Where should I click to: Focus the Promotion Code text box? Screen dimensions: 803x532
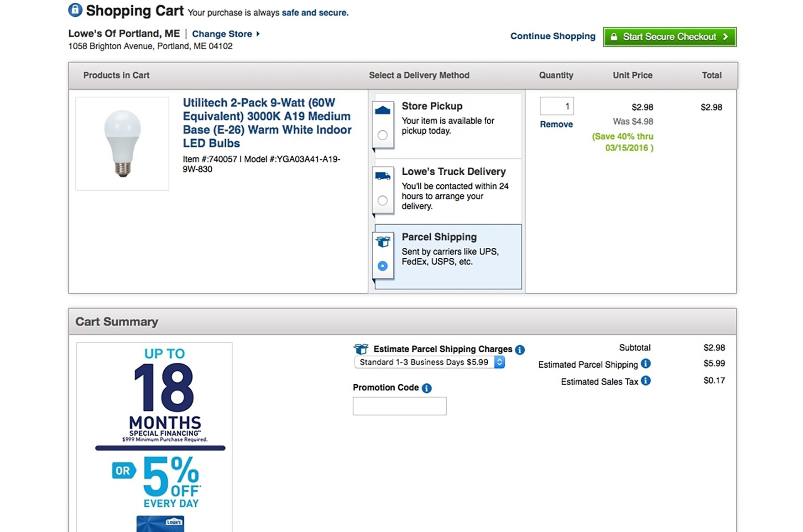pos(399,406)
